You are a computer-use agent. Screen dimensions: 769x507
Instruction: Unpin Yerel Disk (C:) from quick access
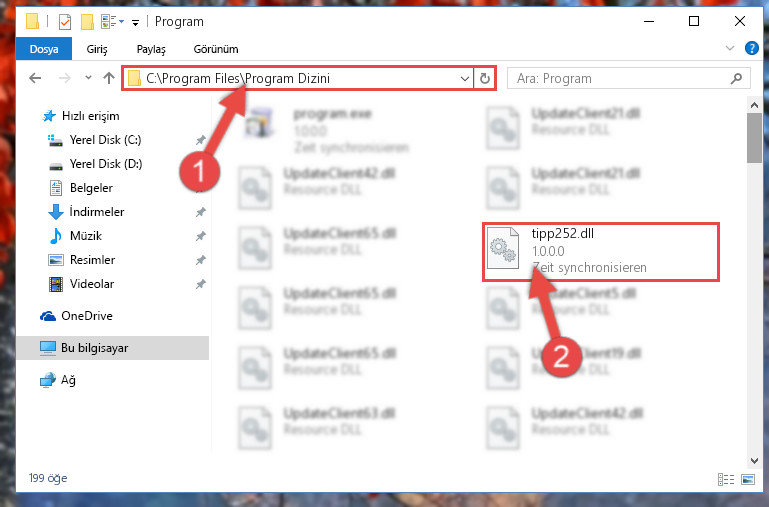click(201, 140)
